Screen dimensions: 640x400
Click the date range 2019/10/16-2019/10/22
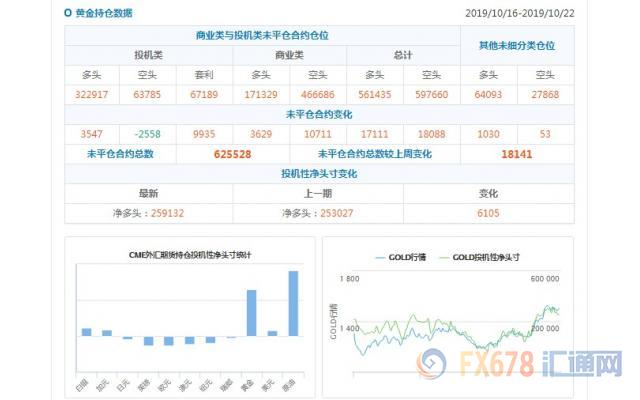click(520, 13)
